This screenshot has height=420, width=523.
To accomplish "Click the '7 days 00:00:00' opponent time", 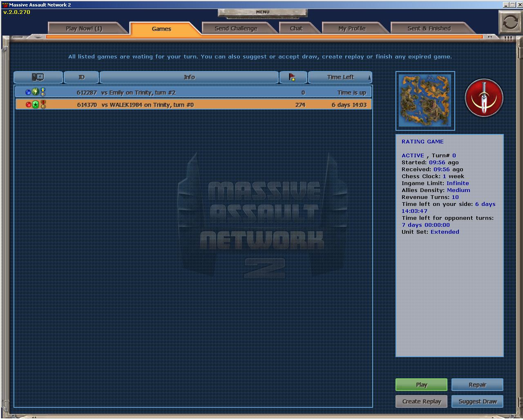I will (x=426, y=225).
